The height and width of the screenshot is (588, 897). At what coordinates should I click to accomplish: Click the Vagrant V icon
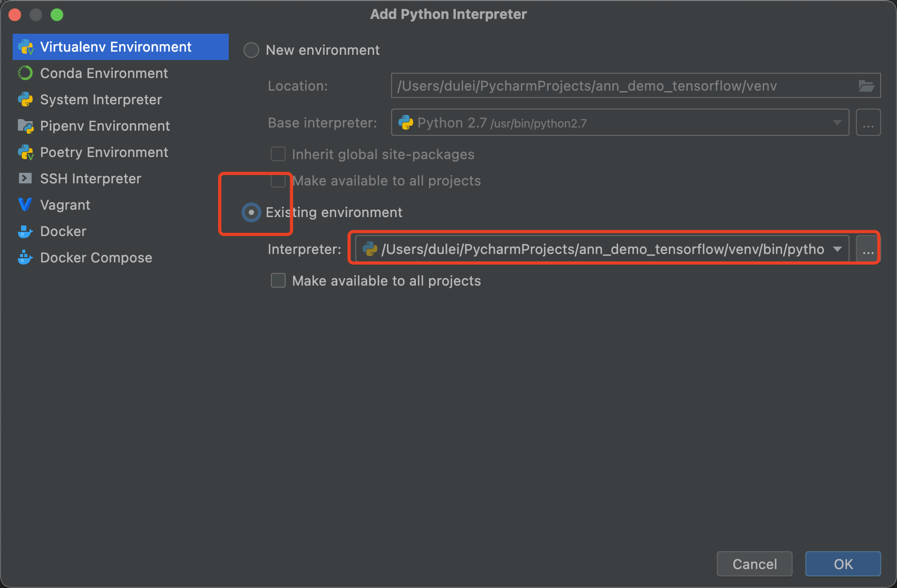25,205
